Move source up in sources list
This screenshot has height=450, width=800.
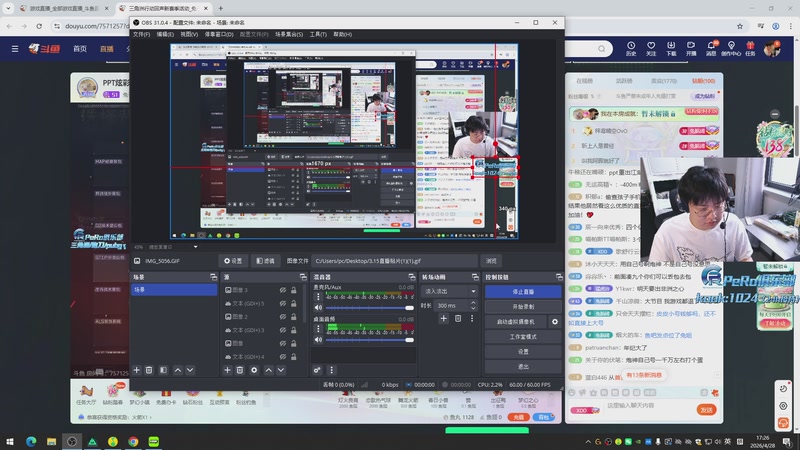[268, 370]
